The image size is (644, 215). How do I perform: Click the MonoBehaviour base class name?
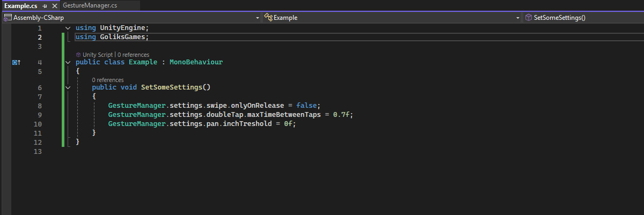tap(196, 62)
